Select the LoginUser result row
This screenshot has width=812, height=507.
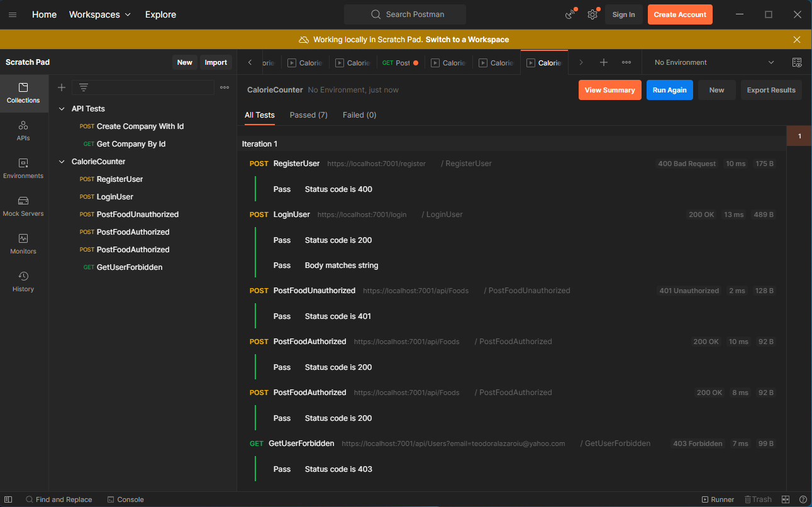[x=511, y=214]
